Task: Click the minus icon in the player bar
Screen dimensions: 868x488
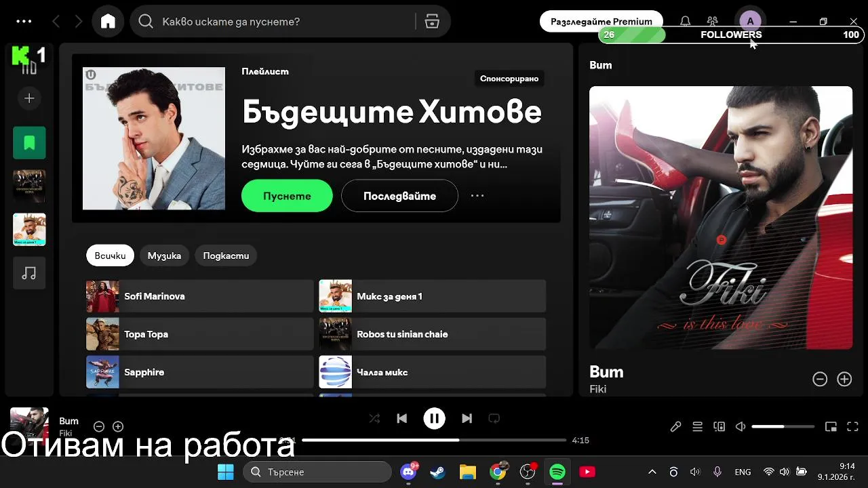Action: [x=99, y=426]
